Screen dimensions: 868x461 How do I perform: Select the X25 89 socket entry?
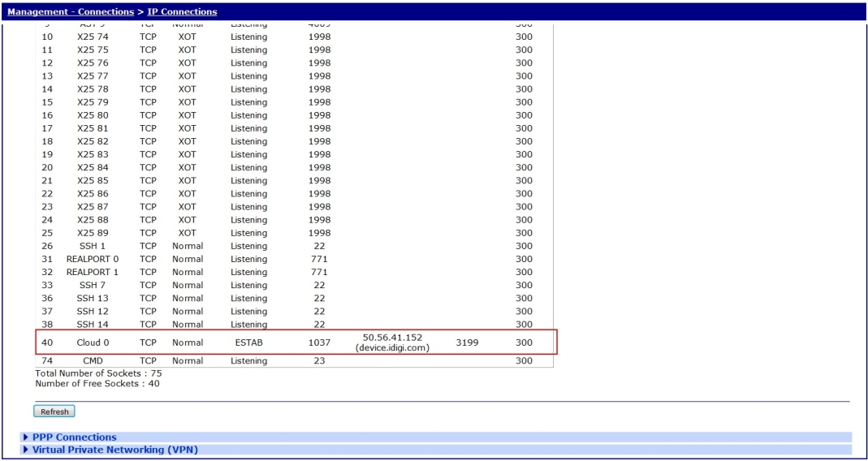click(93, 233)
